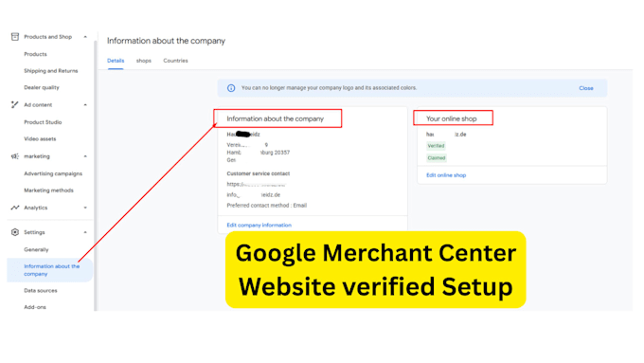Click the Settings gear icon
The height and width of the screenshot is (363, 644).
(x=15, y=232)
